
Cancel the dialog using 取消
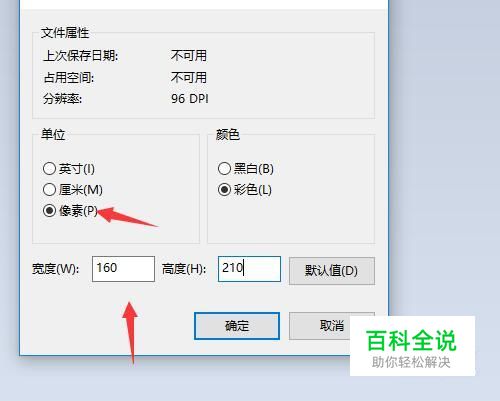pos(332,326)
